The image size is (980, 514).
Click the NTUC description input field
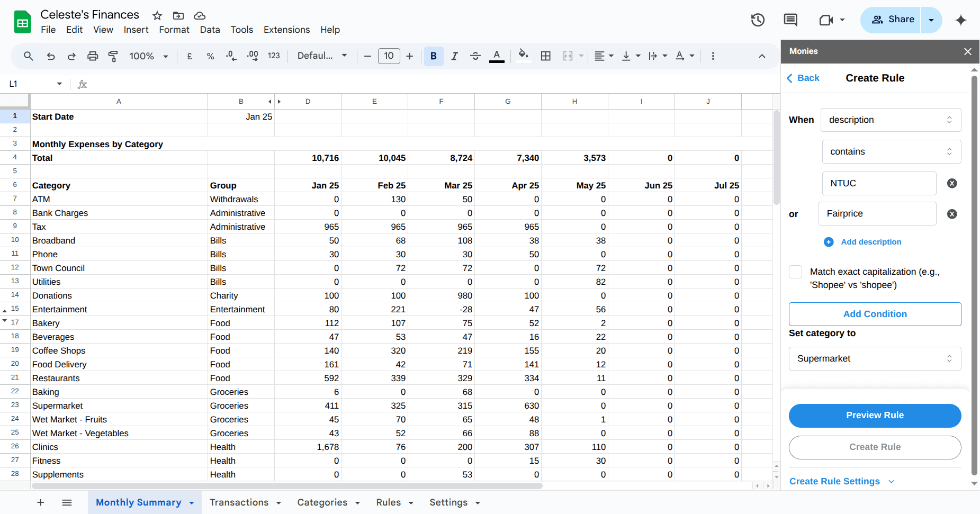point(879,183)
